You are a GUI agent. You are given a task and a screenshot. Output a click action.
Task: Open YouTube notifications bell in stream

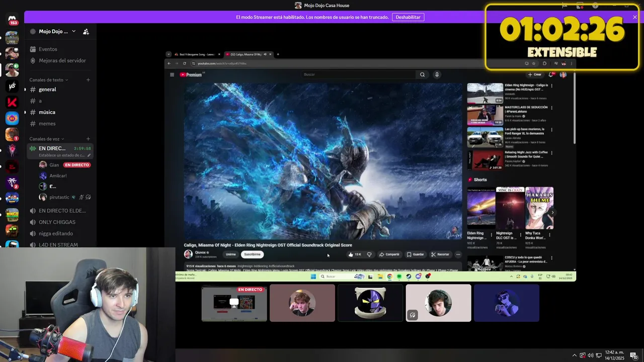point(551,74)
